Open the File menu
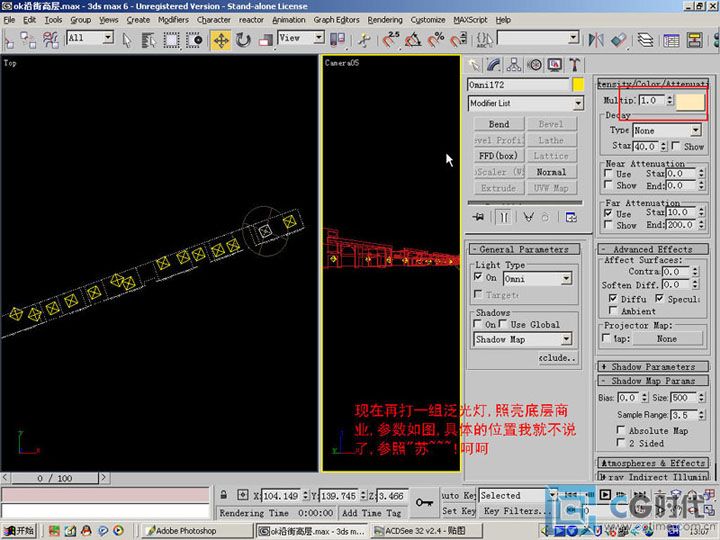 (x=9, y=20)
